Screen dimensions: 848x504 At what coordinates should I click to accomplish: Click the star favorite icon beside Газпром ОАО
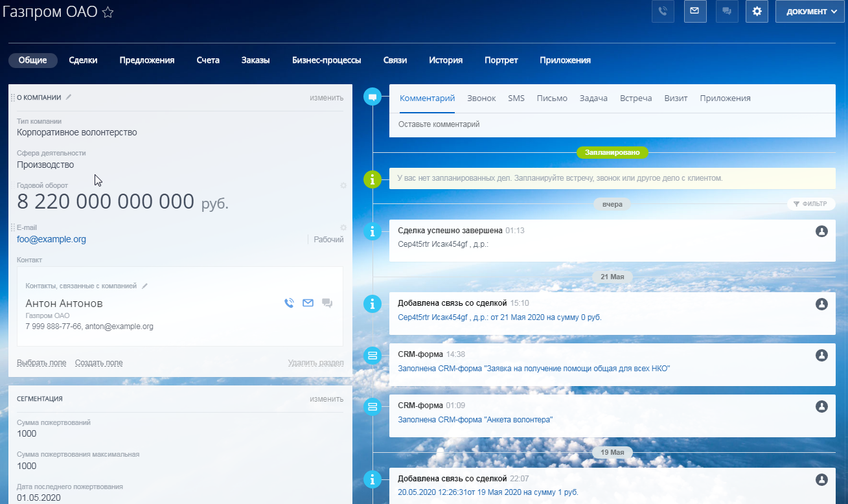[108, 12]
